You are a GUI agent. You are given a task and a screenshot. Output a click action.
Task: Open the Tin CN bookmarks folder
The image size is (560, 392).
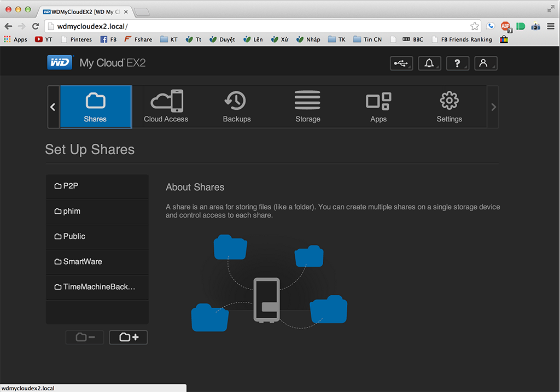tap(367, 39)
